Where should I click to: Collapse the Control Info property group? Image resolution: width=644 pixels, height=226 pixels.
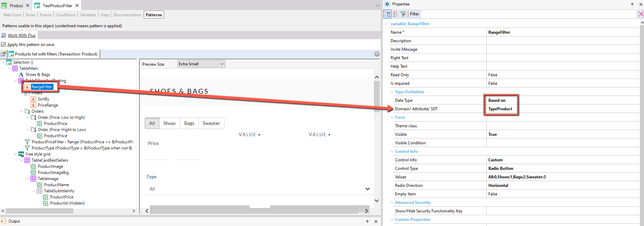tap(392, 151)
